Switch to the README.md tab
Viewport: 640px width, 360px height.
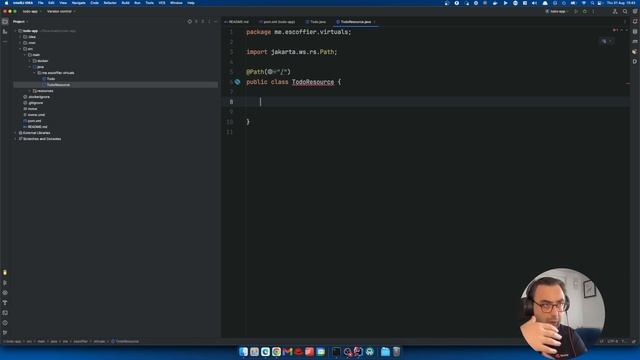tap(238, 22)
